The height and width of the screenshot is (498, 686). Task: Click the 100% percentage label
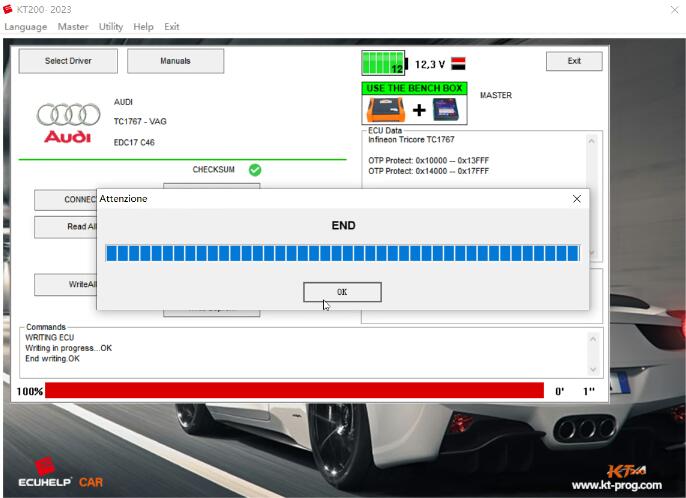click(x=30, y=391)
